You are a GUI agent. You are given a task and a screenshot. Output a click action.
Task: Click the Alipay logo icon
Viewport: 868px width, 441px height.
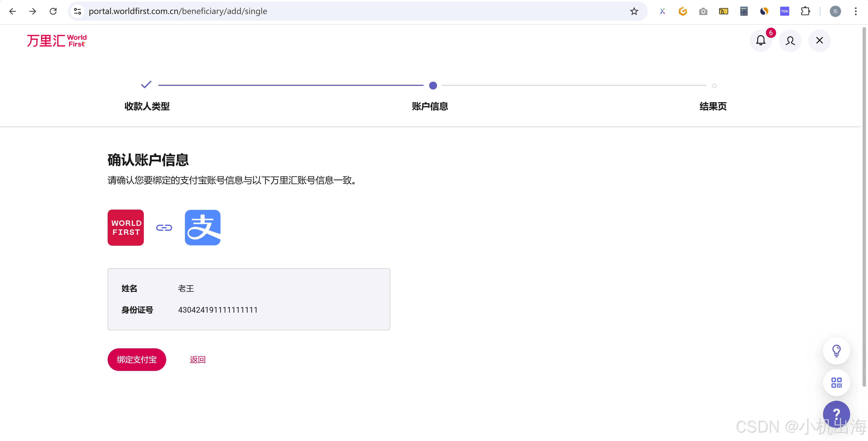pos(203,227)
